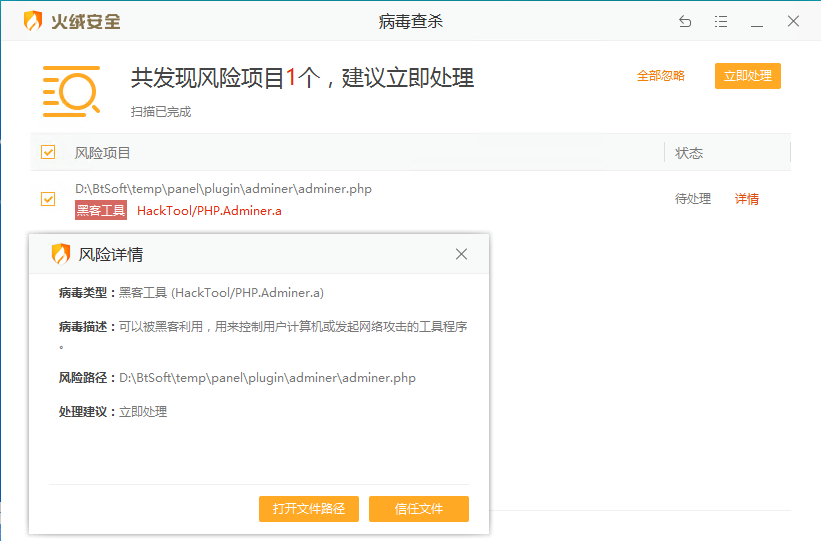Click the scan magnifier icon
Viewport: 821px width, 541px height.
[x=71, y=91]
